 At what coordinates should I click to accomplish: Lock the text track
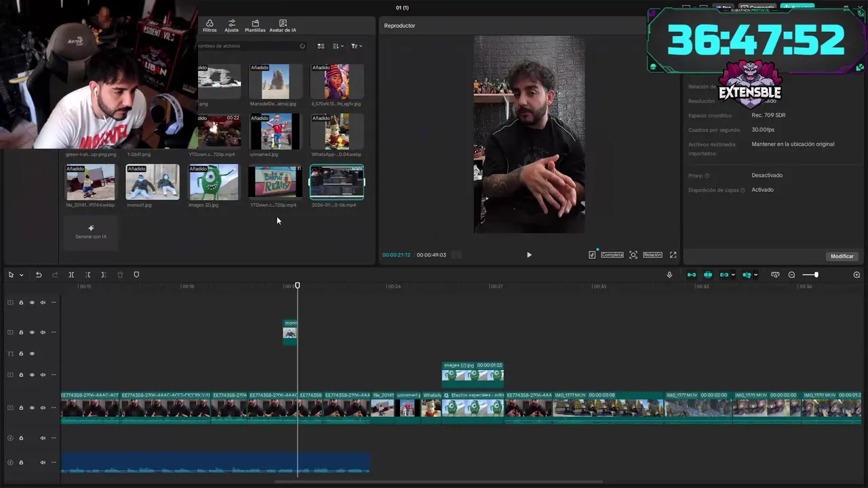click(x=21, y=354)
